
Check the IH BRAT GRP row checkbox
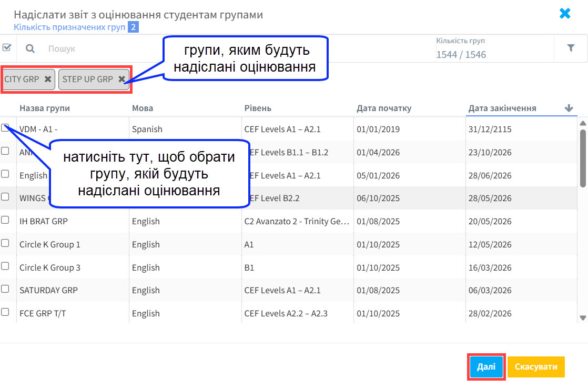(x=5, y=220)
